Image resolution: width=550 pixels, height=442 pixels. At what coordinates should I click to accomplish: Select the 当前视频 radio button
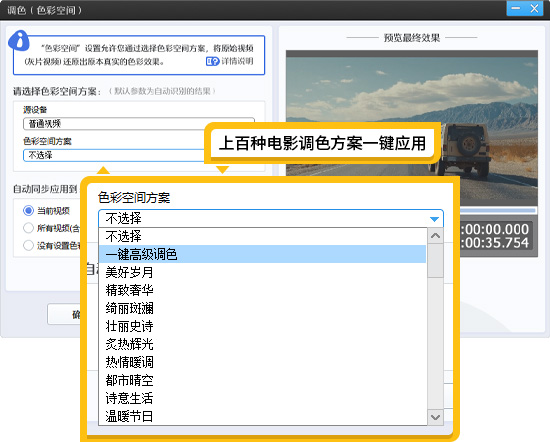click(28, 210)
